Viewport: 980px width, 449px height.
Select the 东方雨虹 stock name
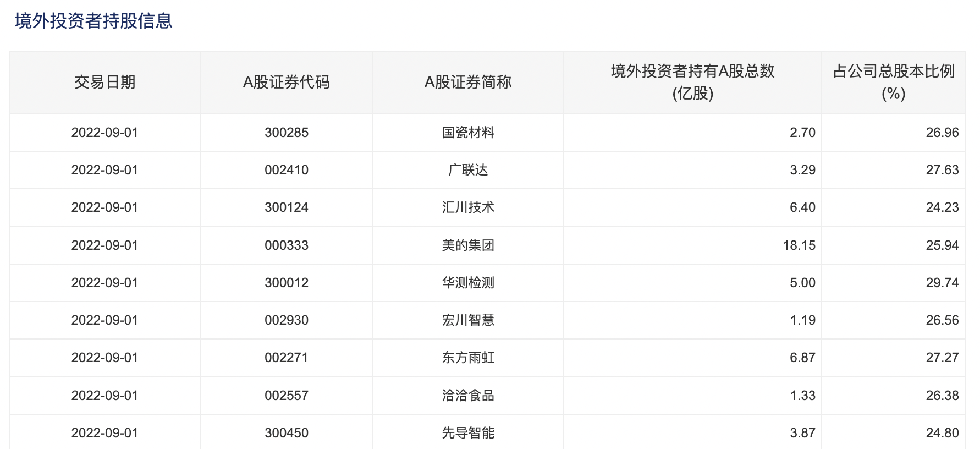pos(468,358)
